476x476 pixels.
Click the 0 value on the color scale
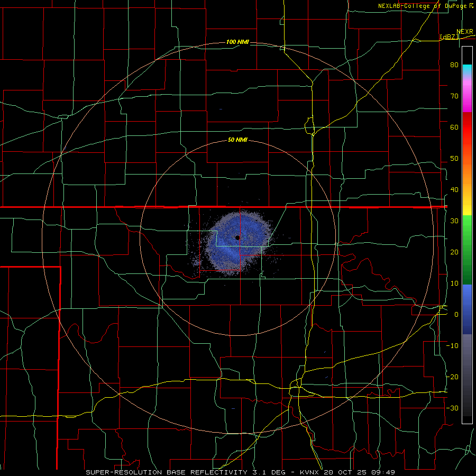[x=456, y=315]
